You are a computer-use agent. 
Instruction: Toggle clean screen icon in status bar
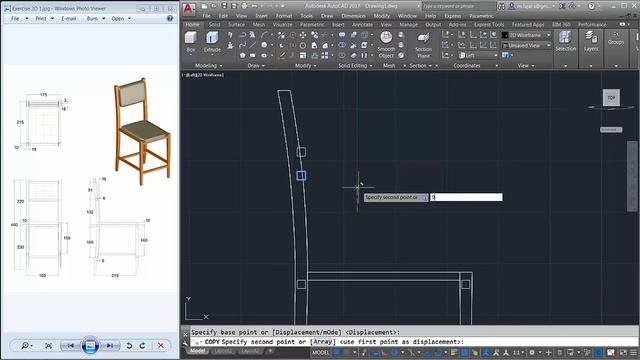[x=623, y=352]
